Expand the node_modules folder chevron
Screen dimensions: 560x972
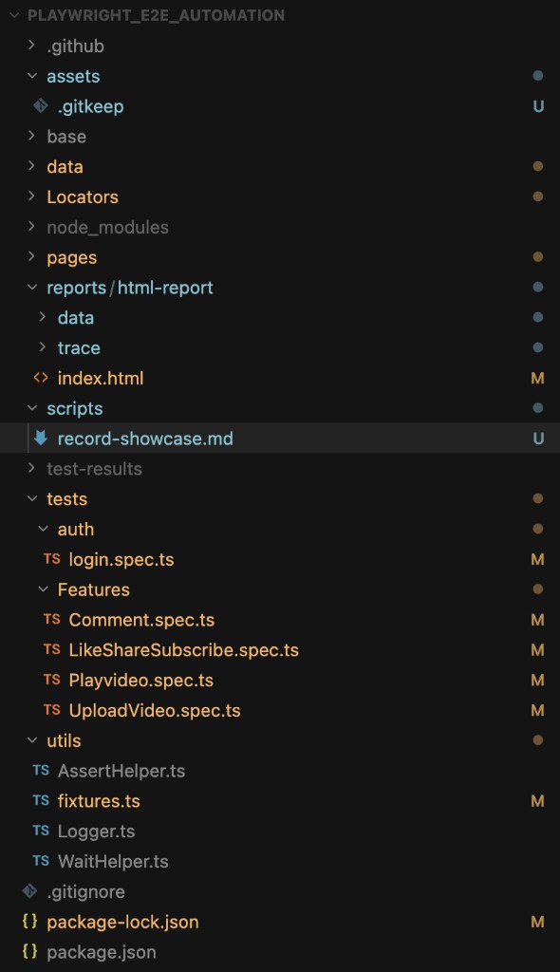pyautogui.click(x=31, y=227)
